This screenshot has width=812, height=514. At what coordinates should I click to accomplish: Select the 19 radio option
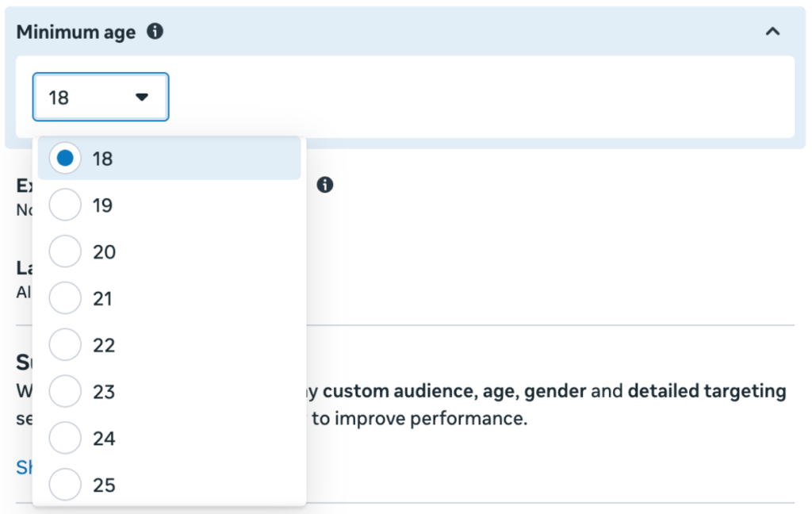tap(65, 205)
